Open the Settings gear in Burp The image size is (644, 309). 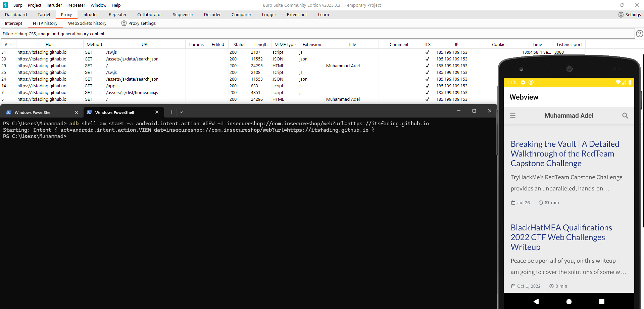[621, 15]
